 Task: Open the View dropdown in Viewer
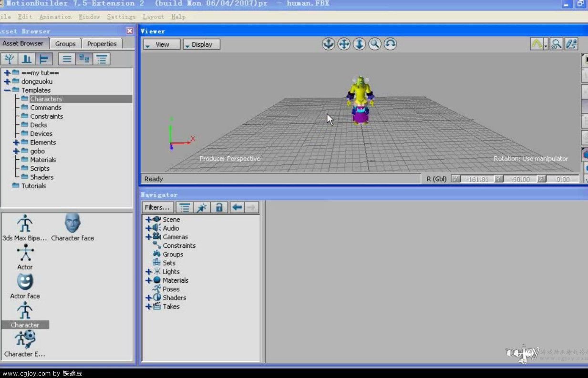162,44
